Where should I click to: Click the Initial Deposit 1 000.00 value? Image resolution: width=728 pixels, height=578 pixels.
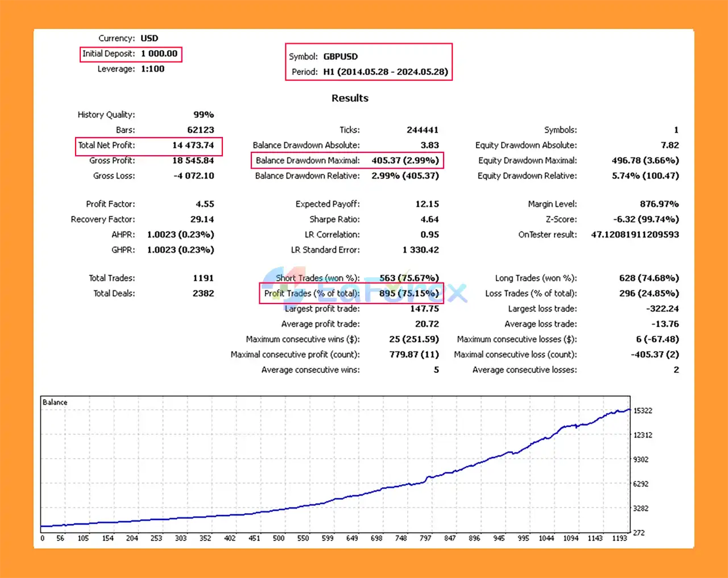(159, 53)
